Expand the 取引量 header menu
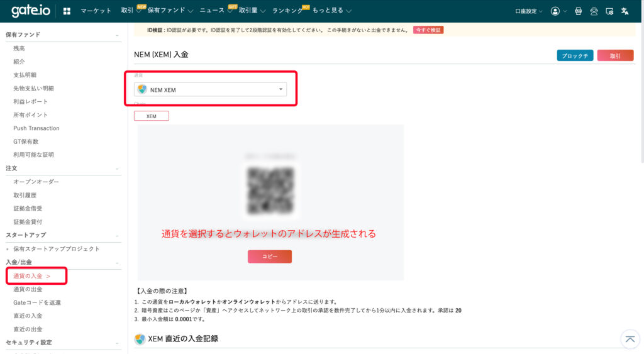This screenshot has width=644, height=354. point(252,10)
